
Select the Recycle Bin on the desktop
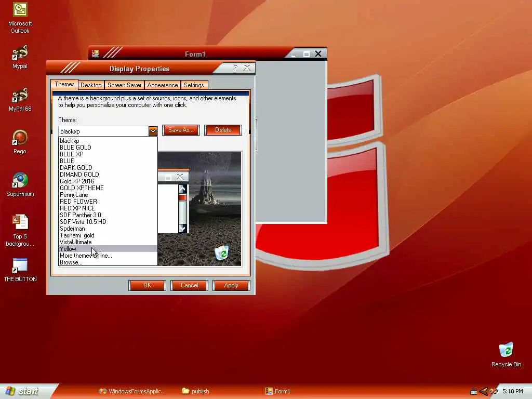506,354
